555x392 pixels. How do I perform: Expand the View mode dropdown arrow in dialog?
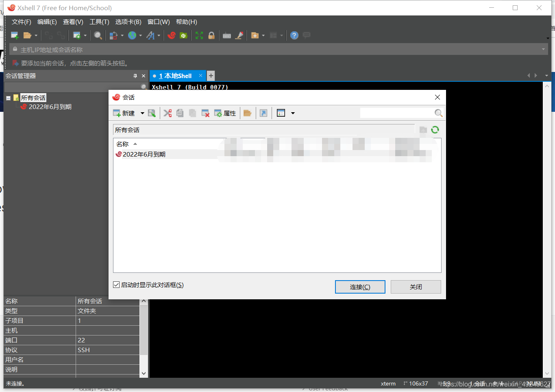click(293, 113)
